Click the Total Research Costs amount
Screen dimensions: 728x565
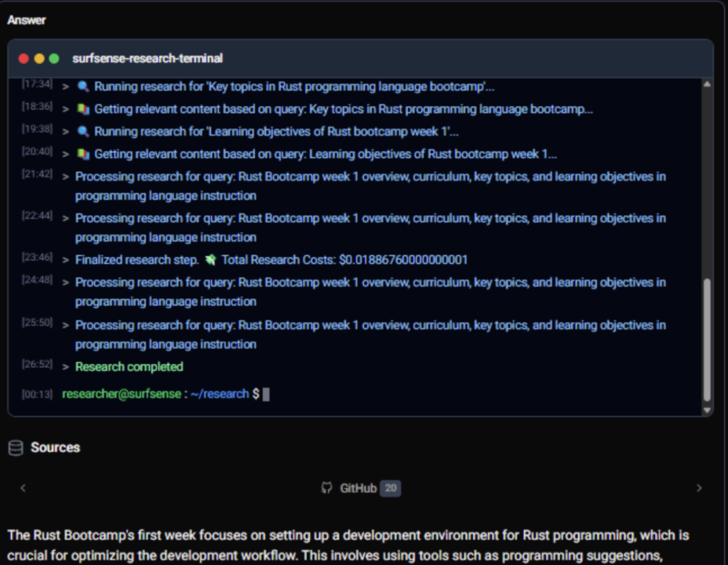(x=403, y=260)
